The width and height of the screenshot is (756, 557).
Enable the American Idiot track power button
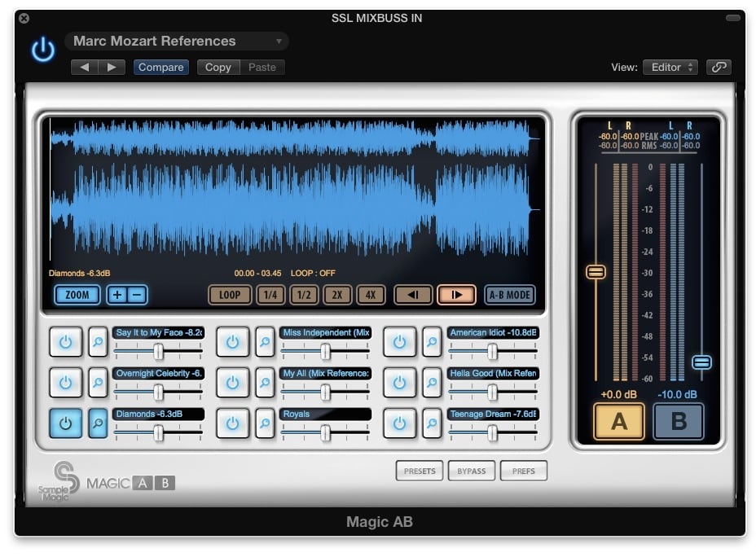399,342
